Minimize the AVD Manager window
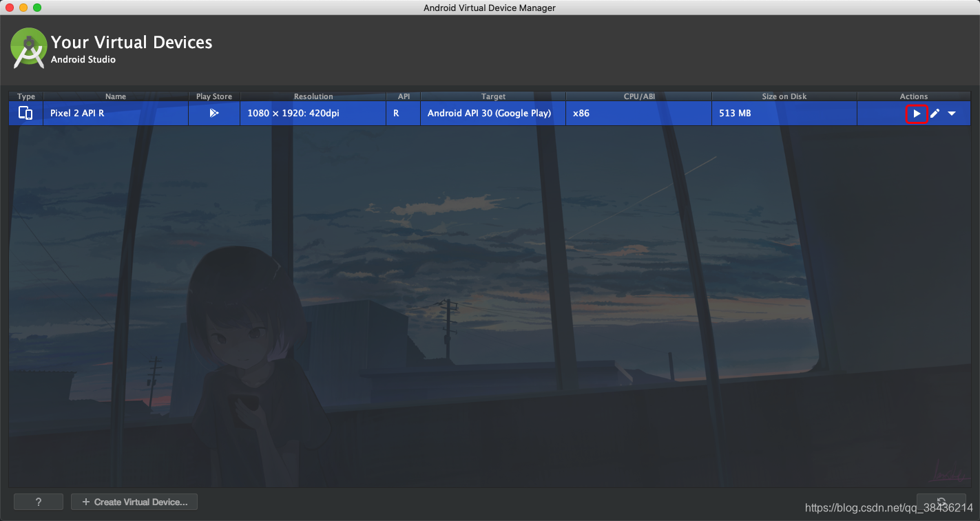 click(x=23, y=8)
